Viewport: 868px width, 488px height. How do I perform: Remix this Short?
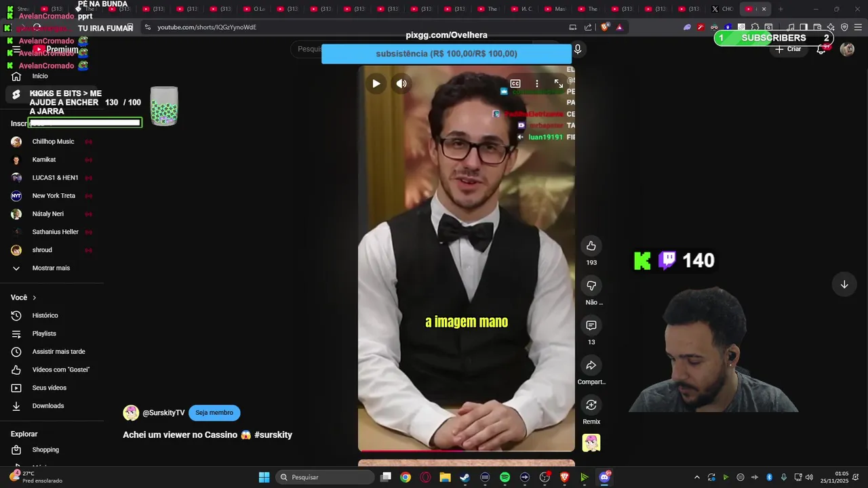pyautogui.click(x=591, y=405)
